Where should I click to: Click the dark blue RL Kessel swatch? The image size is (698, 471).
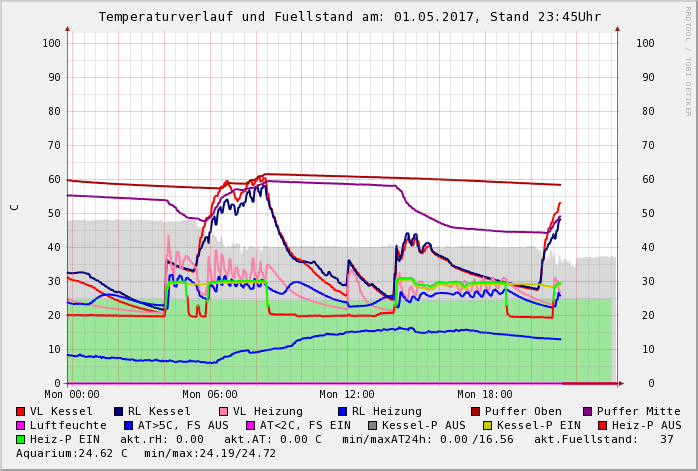click(x=119, y=411)
